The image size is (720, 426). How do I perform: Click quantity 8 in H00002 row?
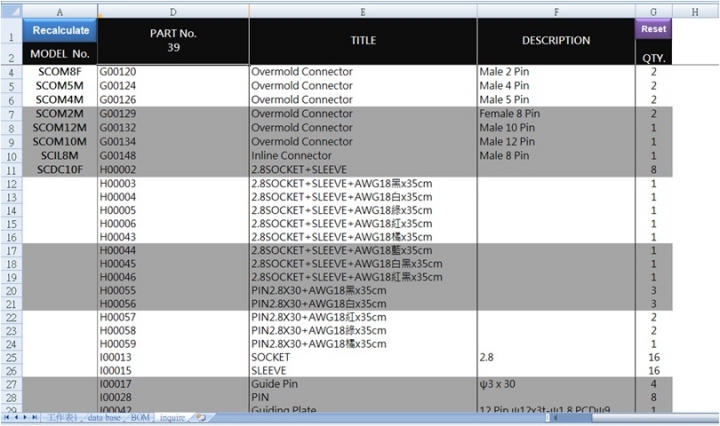tap(653, 169)
